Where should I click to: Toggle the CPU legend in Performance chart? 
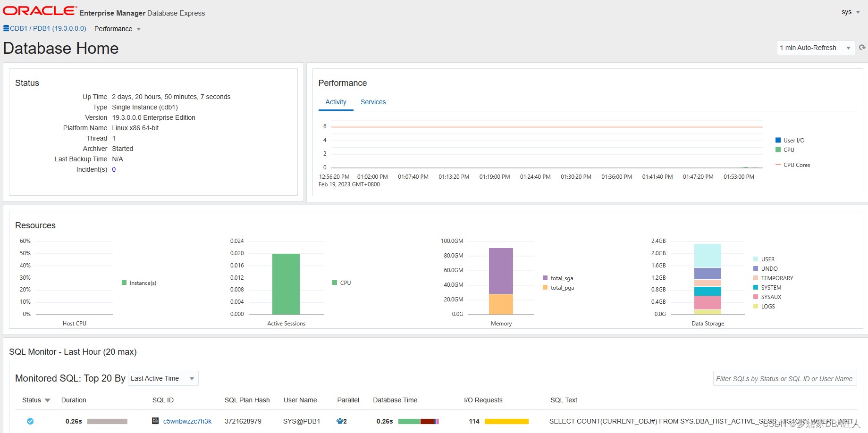click(778, 150)
